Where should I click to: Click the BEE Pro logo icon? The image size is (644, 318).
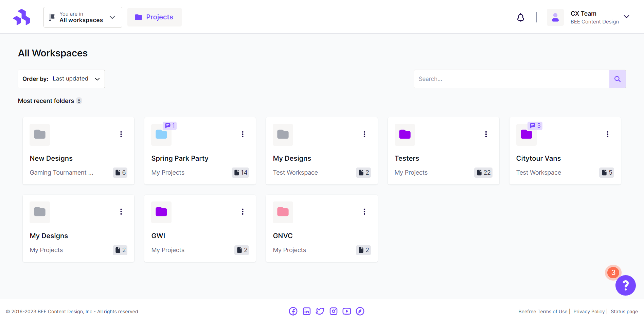[21, 17]
